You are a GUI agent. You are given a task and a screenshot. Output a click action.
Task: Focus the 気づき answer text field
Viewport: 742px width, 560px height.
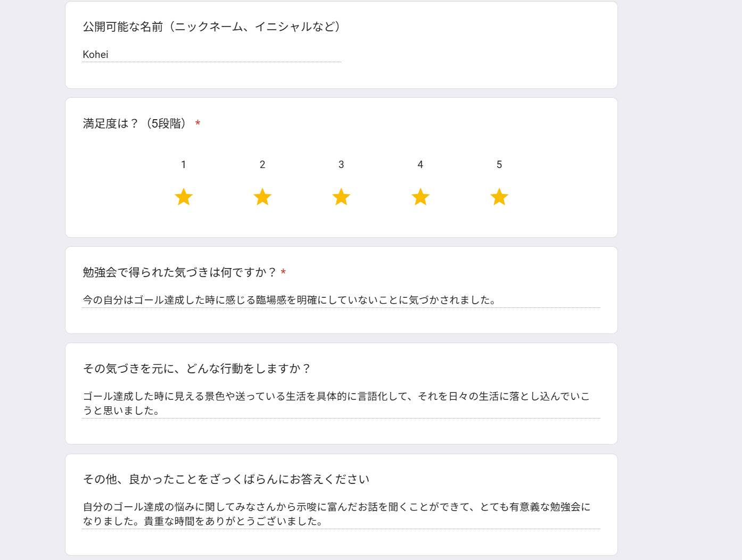click(x=341, y=300)
